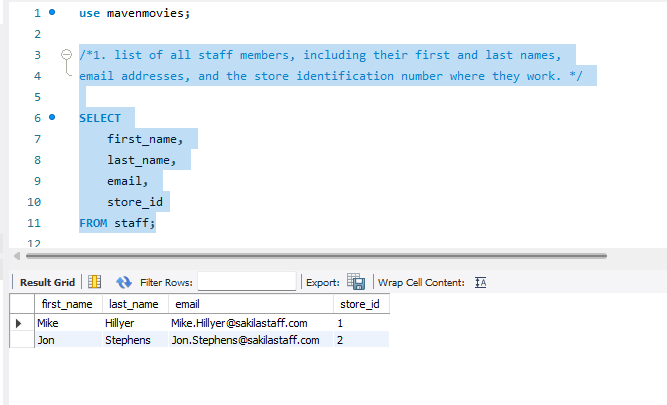This screenshot has width=667, height=405.
Task: Collapse the comment block fold marker
Action: (67, 55)
